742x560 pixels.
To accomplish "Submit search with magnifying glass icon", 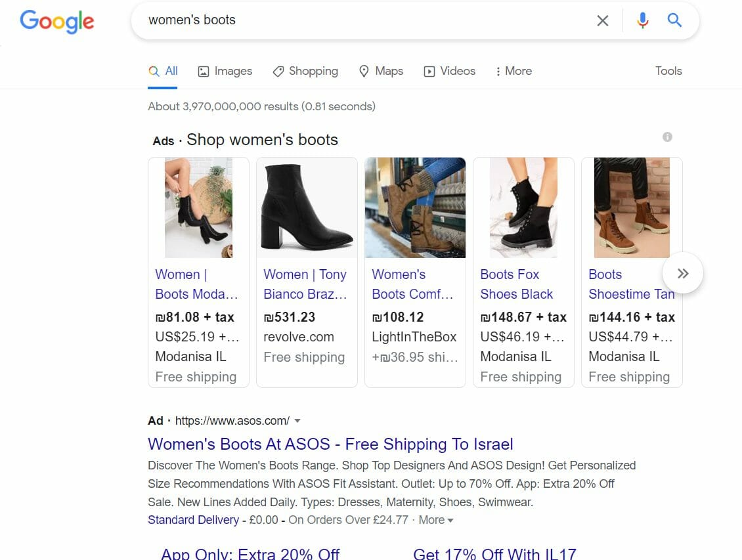I will 674,20.
